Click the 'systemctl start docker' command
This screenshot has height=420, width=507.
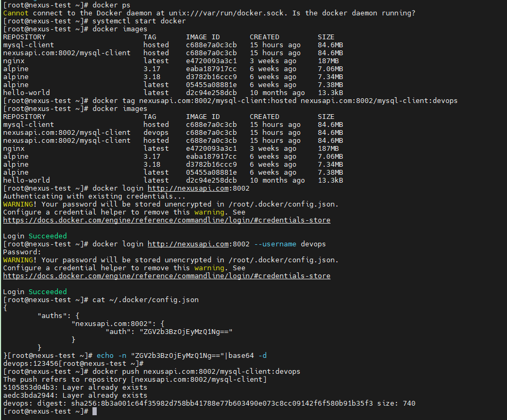pyautogui.click(x=139, y=21)
